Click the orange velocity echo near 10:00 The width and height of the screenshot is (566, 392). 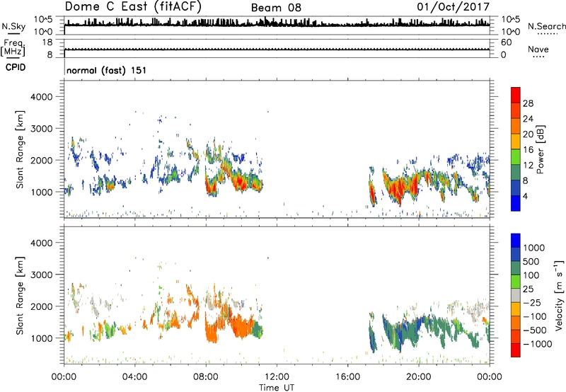coord(241,325)
